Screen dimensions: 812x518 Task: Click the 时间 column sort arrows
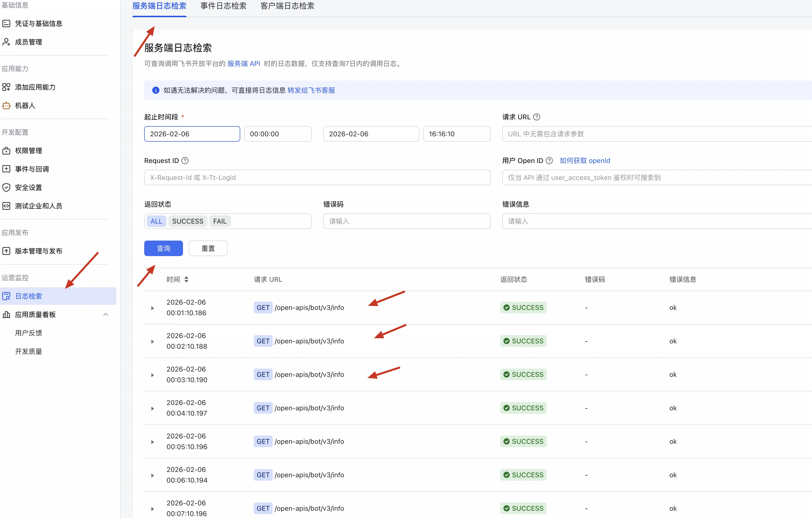pos(186,279)
